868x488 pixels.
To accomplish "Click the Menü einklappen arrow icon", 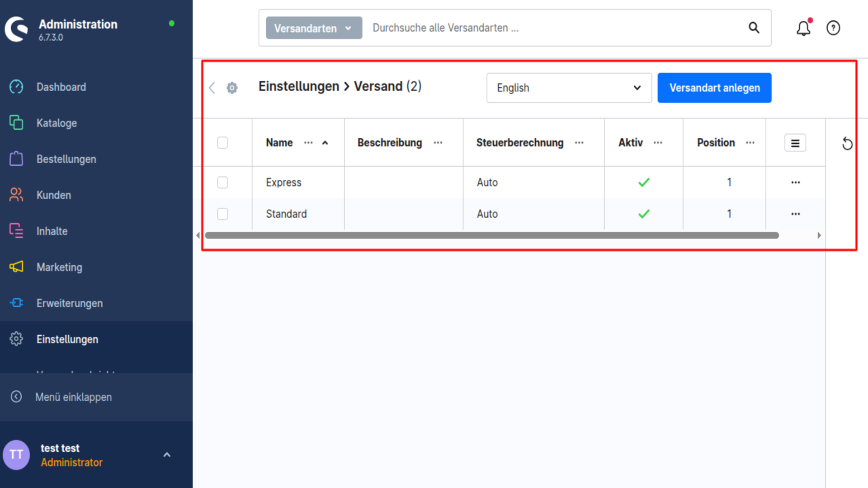I will [16, 397].
